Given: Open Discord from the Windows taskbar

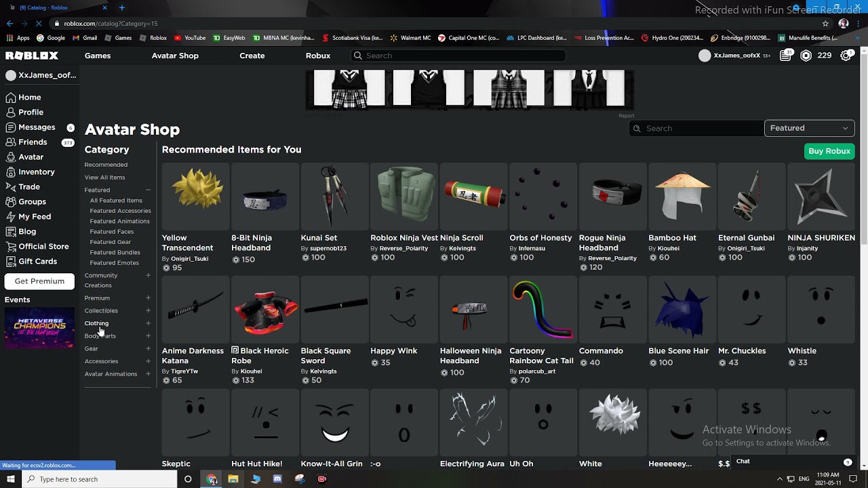Looking at the screenshot, I should 277,479.
